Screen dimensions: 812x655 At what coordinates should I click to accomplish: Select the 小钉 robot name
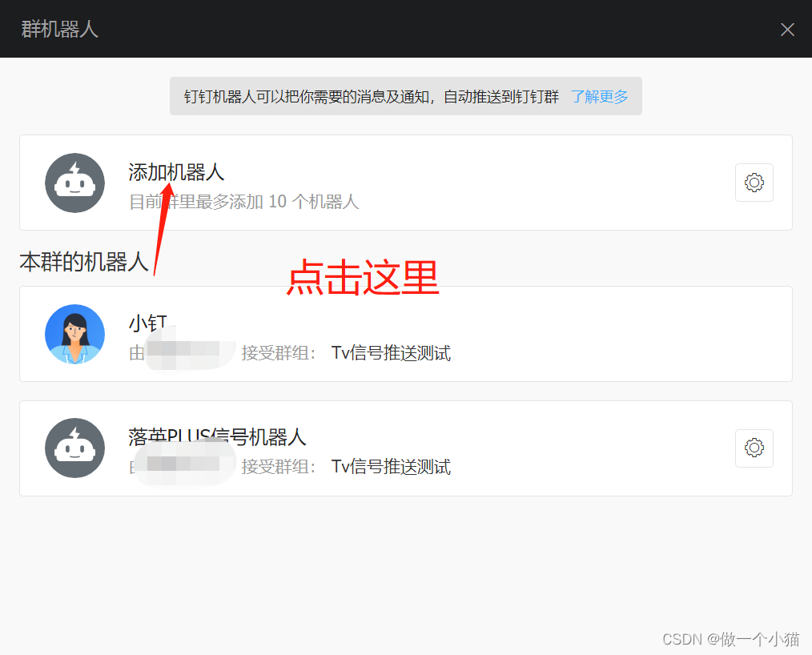tap(148, 323)
